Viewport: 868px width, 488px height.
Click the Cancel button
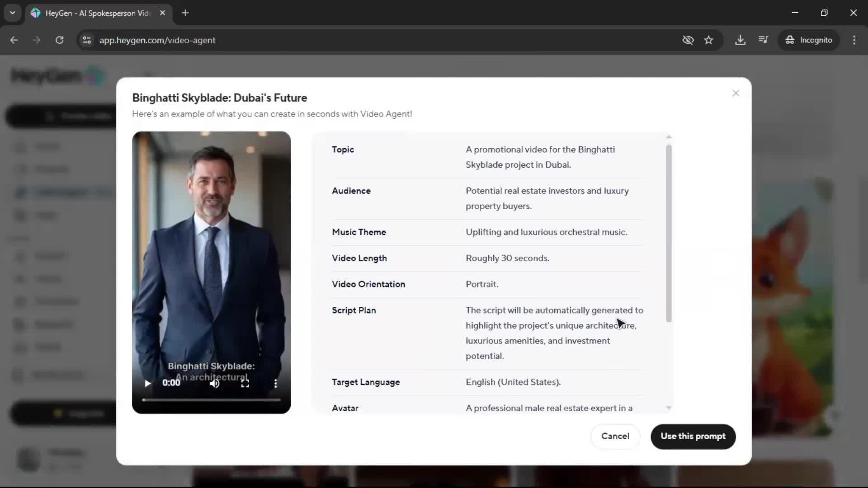click(x=615, y=436)
